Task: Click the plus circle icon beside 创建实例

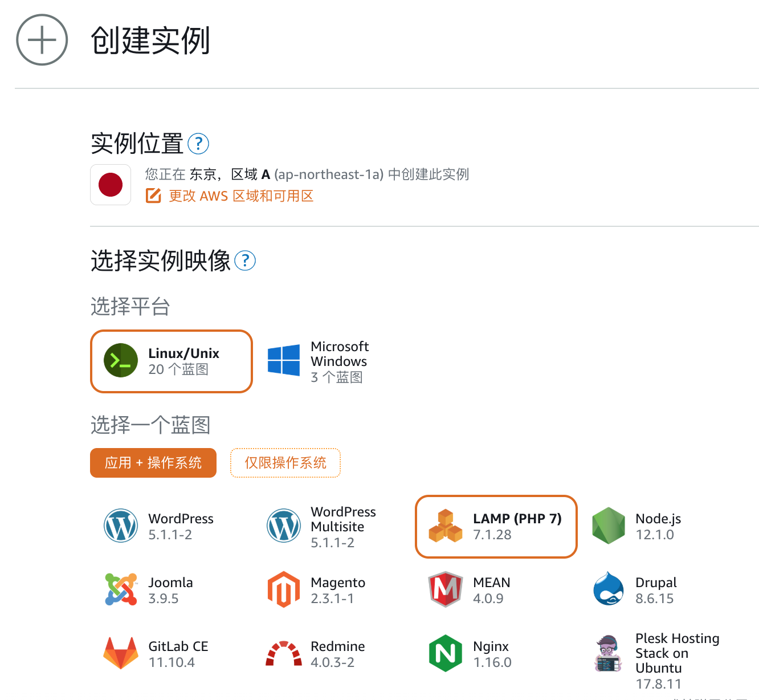Action: pyautogui.click(x=42, y=40)
